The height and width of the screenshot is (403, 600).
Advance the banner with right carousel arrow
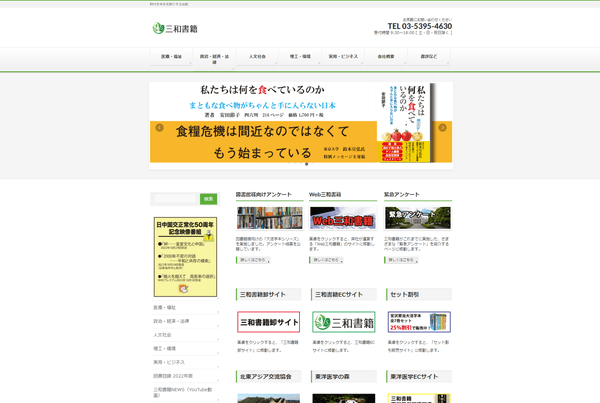pos(442,128)
